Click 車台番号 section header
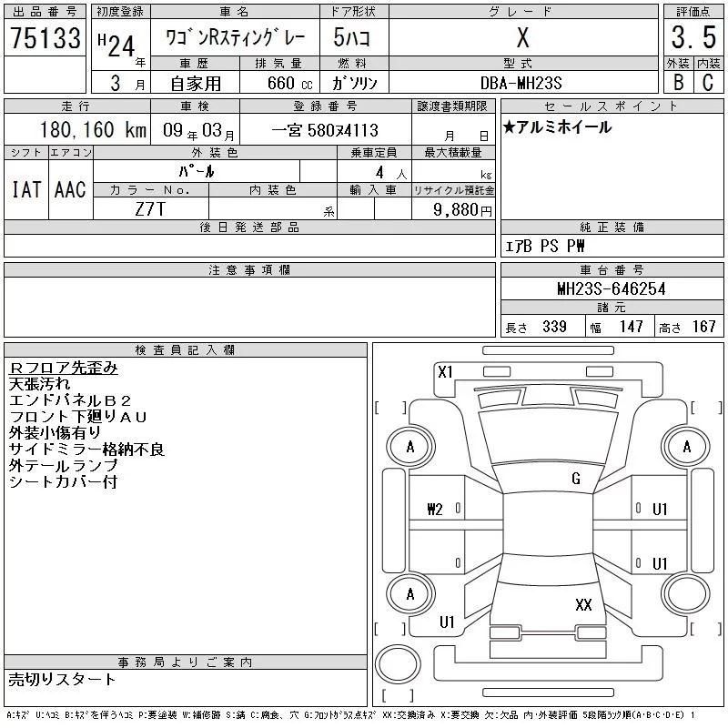The width and height of the screenshot is (728, 728). pyautogui.click(x=612, y=269)
